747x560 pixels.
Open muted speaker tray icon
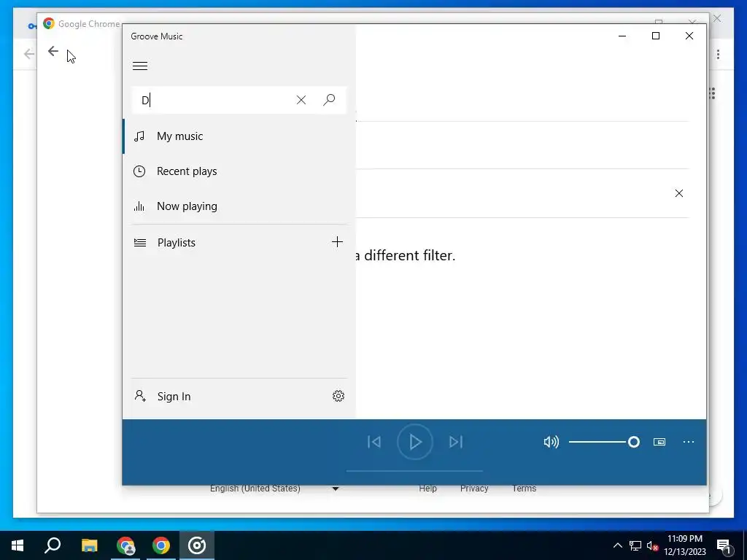[x=652, y=545]
